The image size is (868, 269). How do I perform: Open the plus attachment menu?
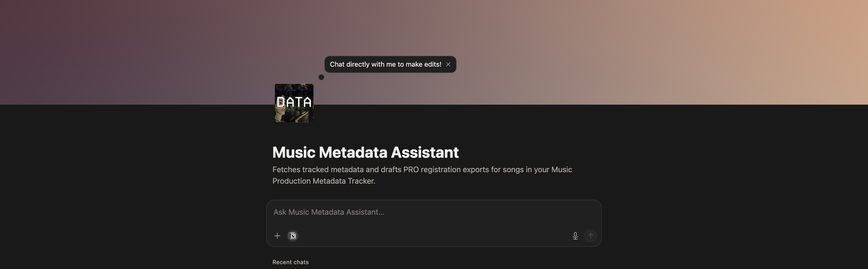click(277, 236)
